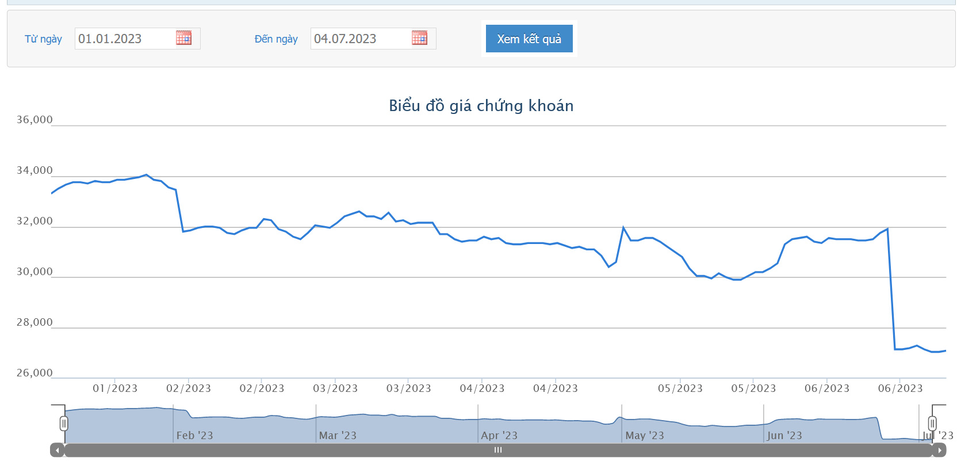This screenshot has height=465, width=980.
Task: Click the Apr '23 navigator marker
Action: point(499,436)
